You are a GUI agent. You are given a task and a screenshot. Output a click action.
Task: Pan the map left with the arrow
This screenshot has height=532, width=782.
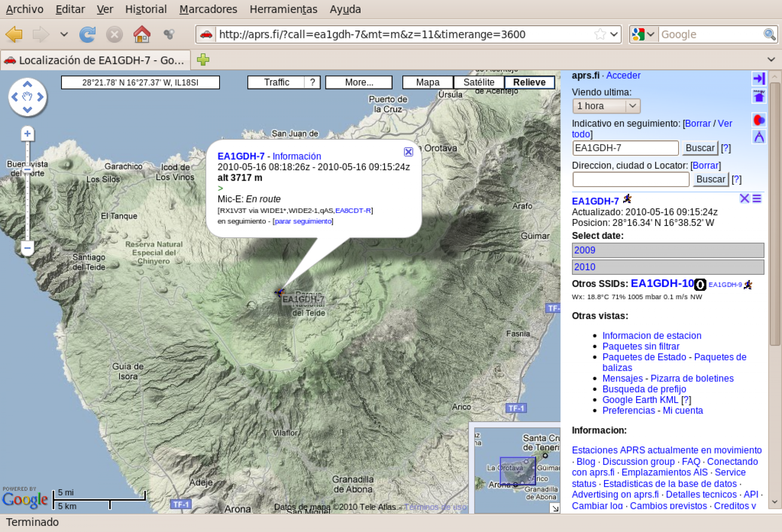(x=15, y=97)
